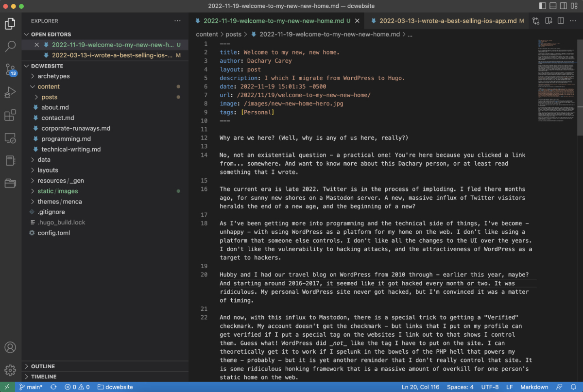Show errors and warnings count in status bar
This screenshot has height=392, width=583.
pyautogui.click(x=77, y=387)
